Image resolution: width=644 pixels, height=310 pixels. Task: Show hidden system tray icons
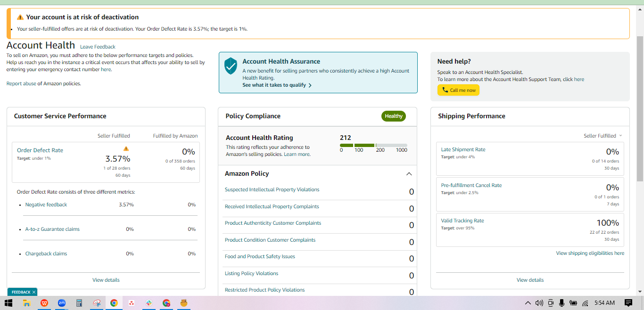click(528, 303)
